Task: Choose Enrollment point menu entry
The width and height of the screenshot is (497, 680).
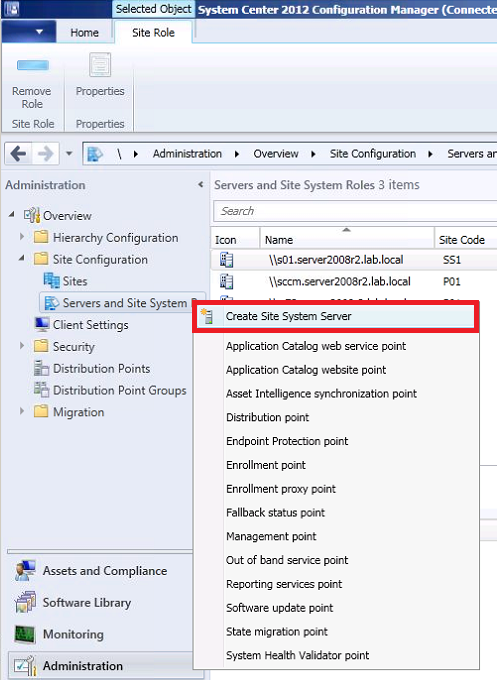Action: (x=265, y=465)
